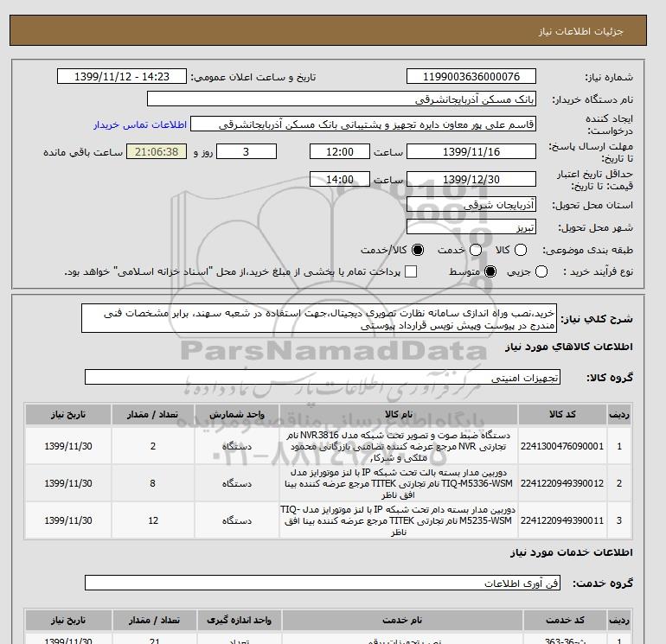
Task: Choose the جزیی purchase type option
Action: click(541, 271)
